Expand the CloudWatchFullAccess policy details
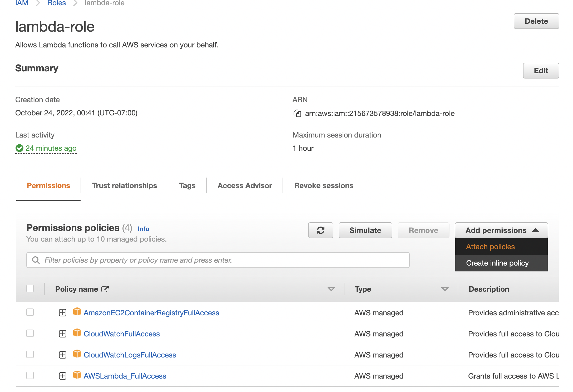Screen dimensions: 573x392 (63, 334)
